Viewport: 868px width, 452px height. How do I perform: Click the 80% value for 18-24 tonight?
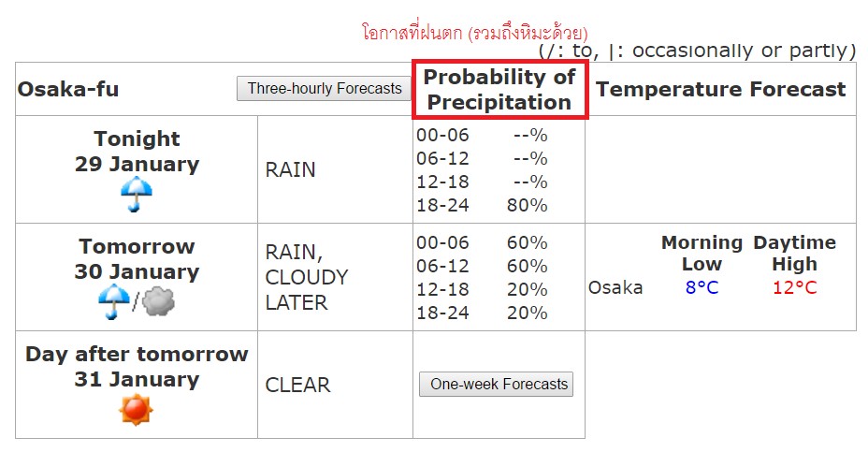[x=527, y=205]
